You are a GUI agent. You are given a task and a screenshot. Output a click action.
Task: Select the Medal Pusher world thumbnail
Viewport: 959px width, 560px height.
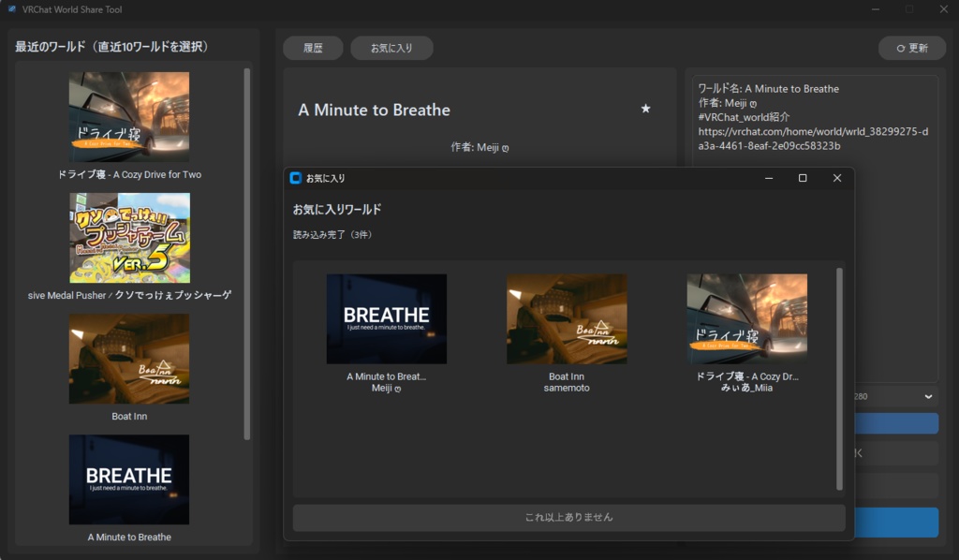(129, 238)
